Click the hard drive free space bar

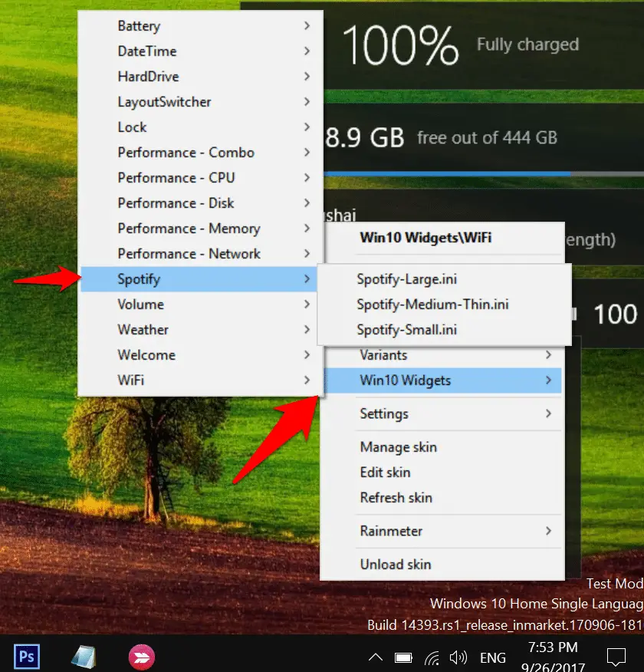coord(484,174)
